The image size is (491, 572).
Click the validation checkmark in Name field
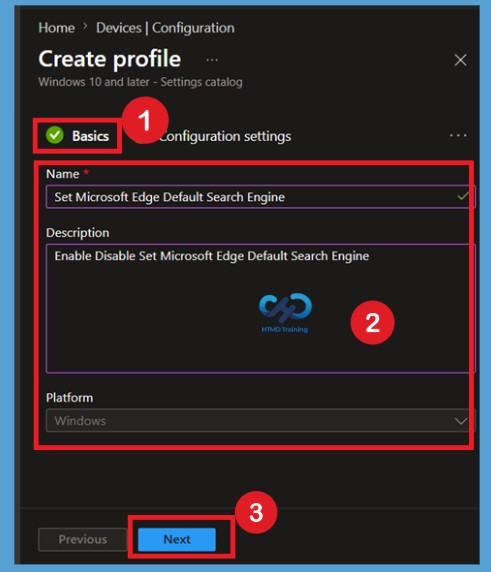pyautogui.click(x=463, y=197)
